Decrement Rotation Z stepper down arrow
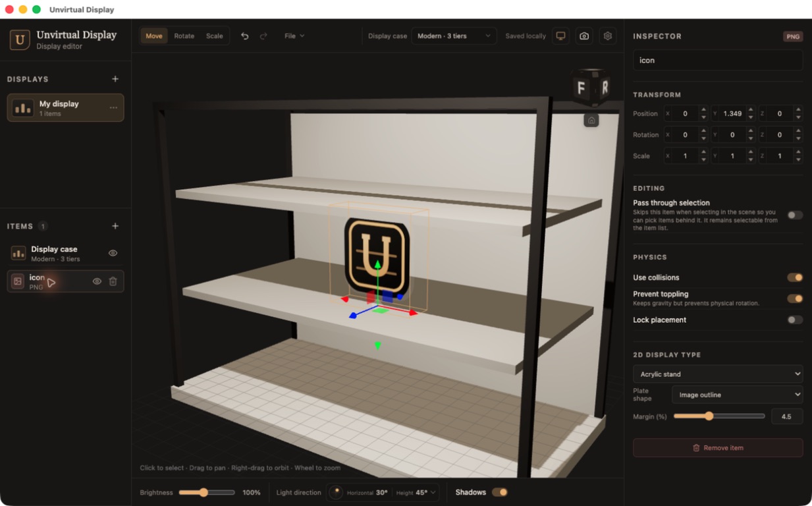 798,138
